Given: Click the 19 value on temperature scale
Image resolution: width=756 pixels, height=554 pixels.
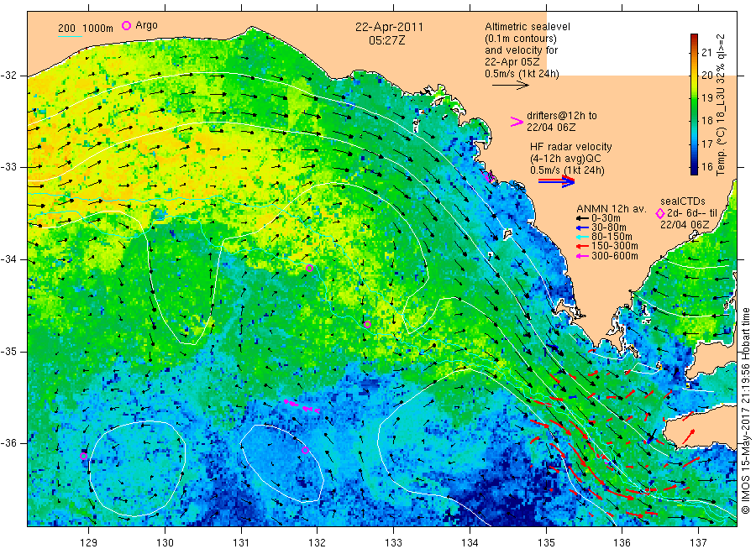Looking at the screenshot, I should (x=706, y=98).
